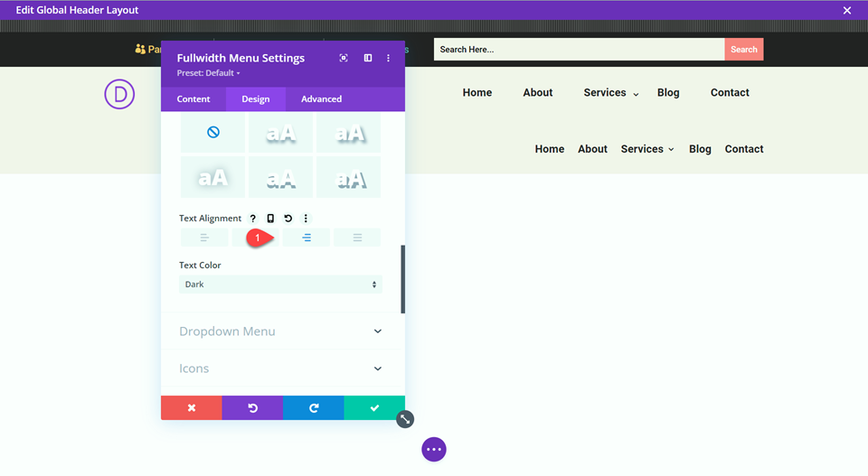Screen dimensions: 868x476
Task: Open the settings panel three-dot menu
Action: tap(388, 58)
